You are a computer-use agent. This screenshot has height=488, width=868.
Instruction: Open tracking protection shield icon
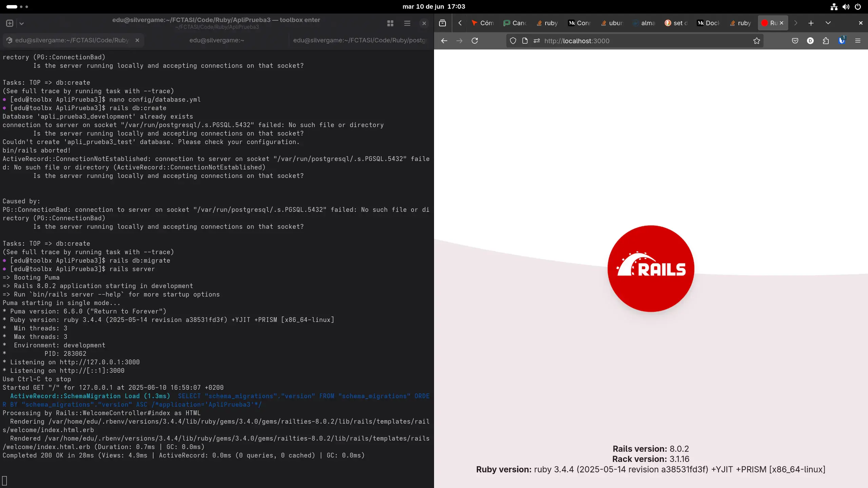coord(513,41)
